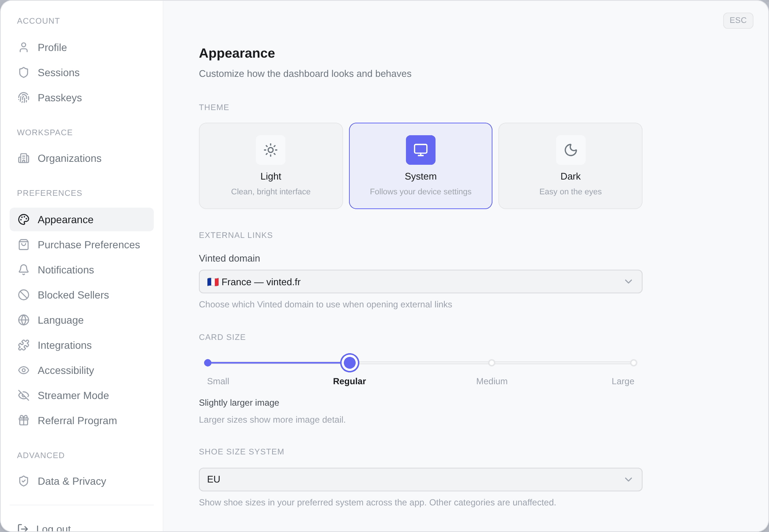This screenshot has height=532, width=769.
Task: Set card size slider to Medium stop
Action: (492, 363)
